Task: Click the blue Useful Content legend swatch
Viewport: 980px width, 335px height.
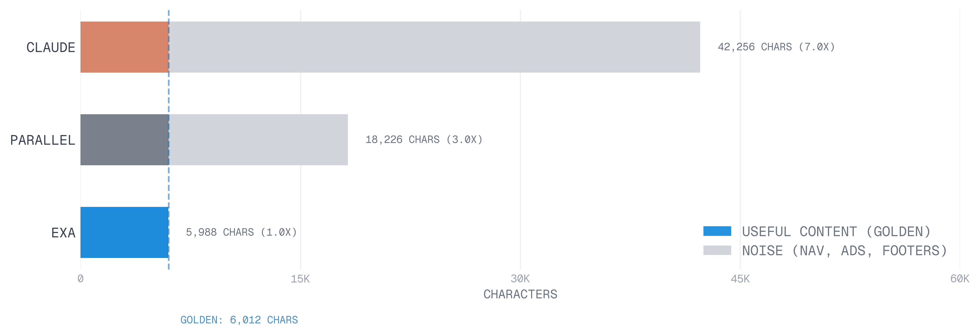Action: (x=717, y=231)
